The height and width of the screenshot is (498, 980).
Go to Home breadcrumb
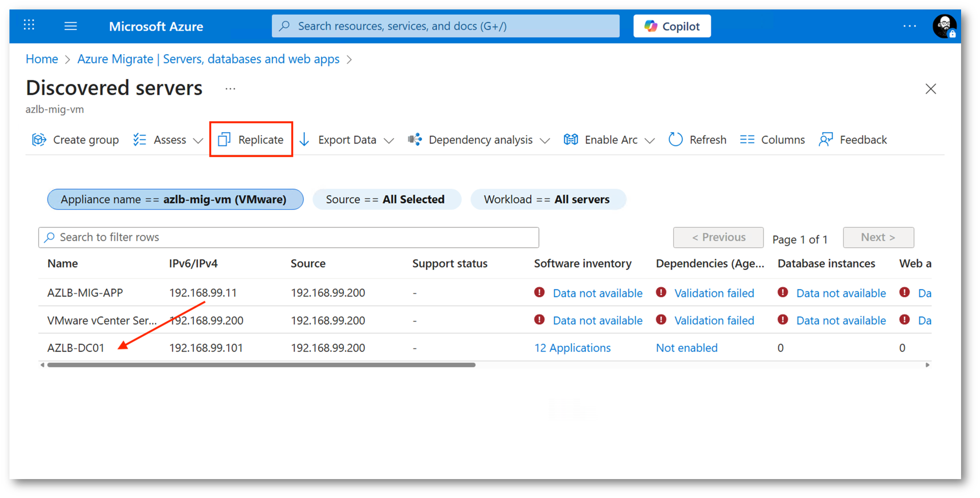41,59
